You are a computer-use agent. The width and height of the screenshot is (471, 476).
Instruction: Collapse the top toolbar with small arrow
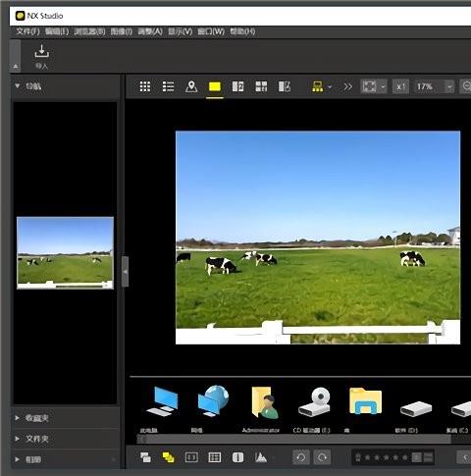point(16,67)
